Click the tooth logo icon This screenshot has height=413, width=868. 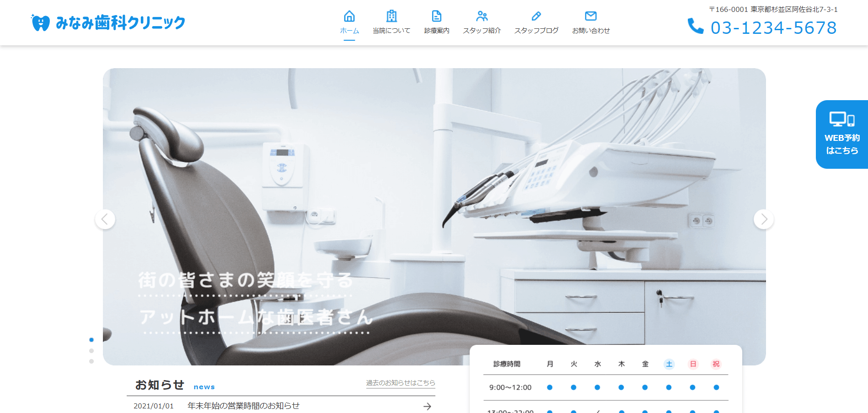click(x=40, y=22)
